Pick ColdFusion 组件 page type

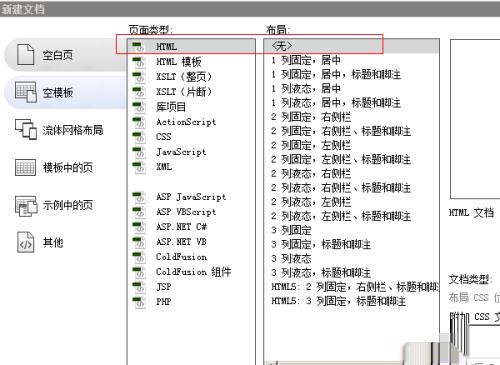(193, 272)
